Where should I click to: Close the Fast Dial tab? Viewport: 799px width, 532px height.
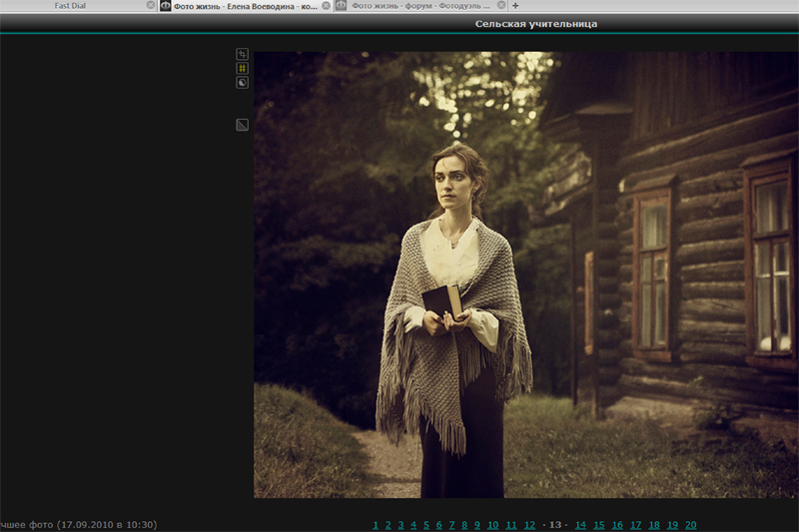151,5
